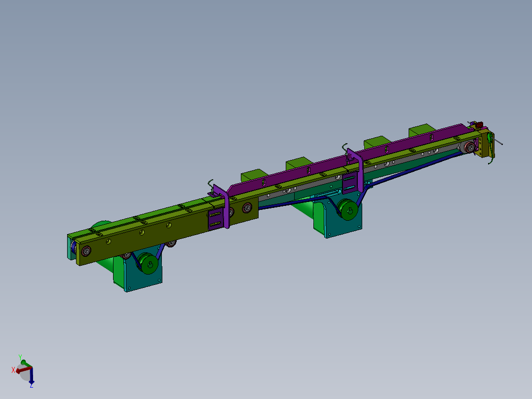
Task: Click the green Y axis of the triad
Action: (x=26, y=363)
